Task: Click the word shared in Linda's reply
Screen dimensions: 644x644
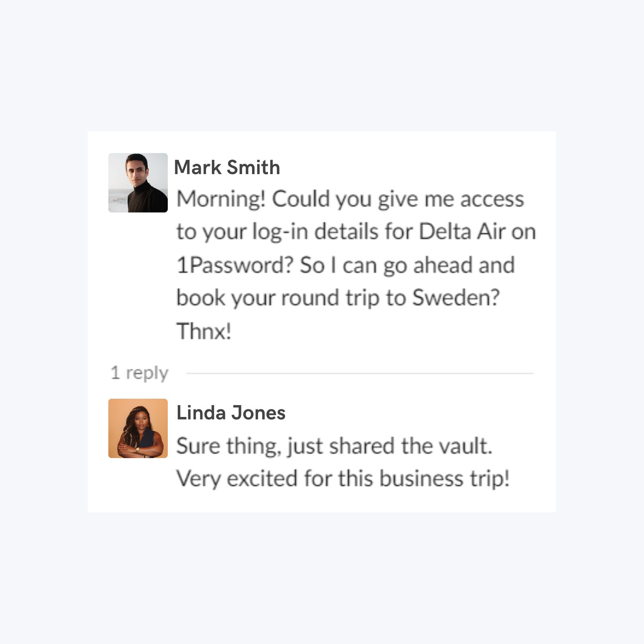Action: [x=362, y=446]
